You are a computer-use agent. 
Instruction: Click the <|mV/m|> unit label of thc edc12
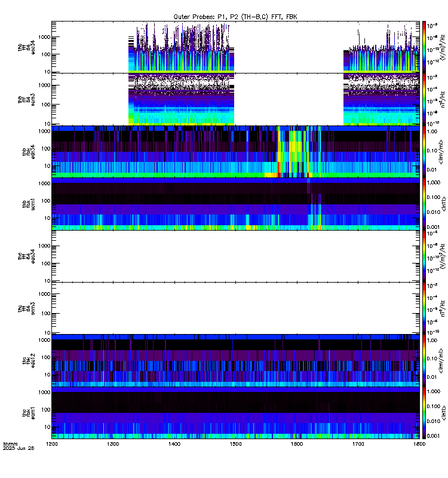tap(441, 361)
